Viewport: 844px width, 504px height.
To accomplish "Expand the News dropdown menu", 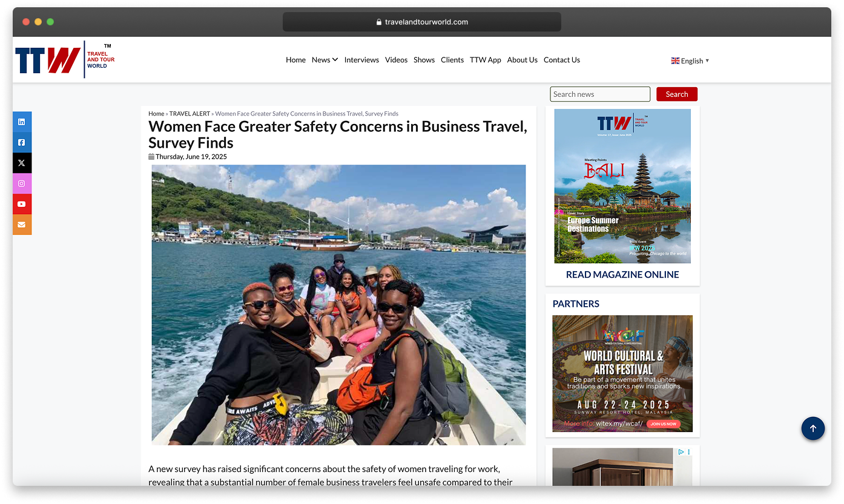I will [x=325, y=60].
